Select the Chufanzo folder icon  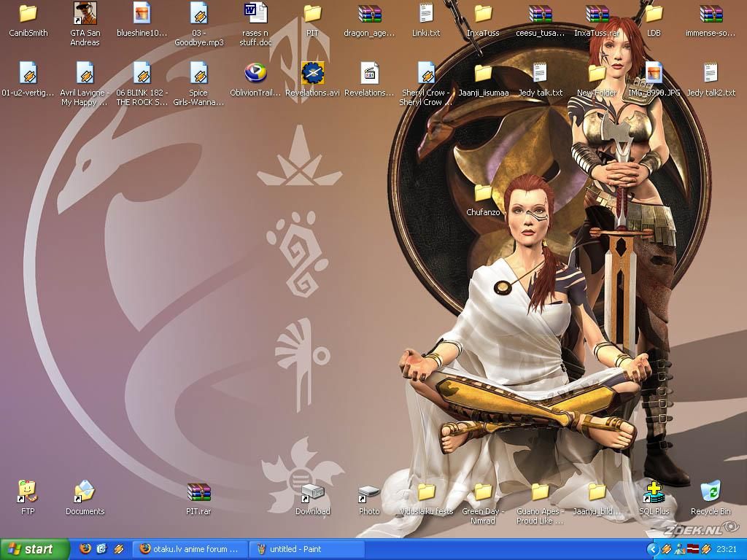(483, 192)
